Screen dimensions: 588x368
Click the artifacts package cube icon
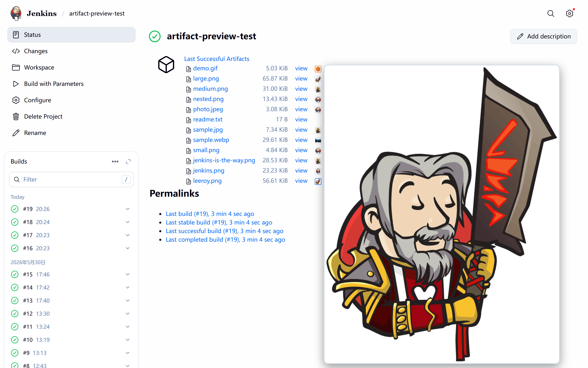point(166,64)
